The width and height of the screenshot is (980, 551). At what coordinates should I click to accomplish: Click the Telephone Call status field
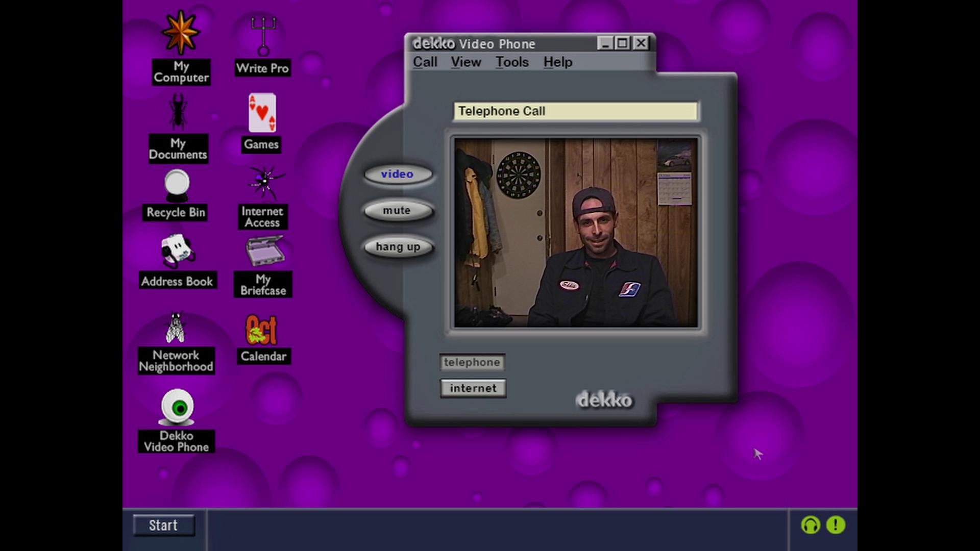[576, 111]
